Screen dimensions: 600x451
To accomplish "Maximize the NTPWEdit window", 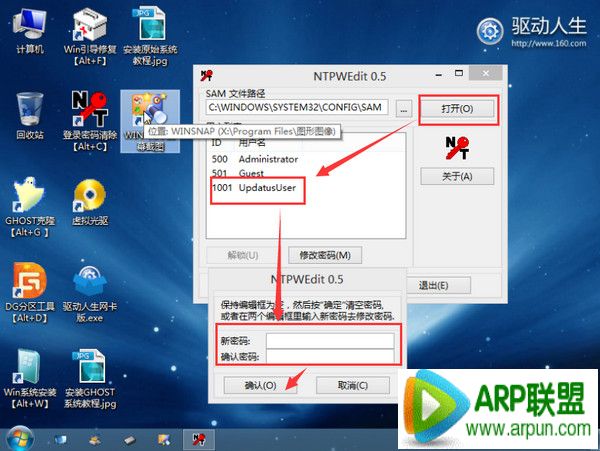I will pos(459,73).
